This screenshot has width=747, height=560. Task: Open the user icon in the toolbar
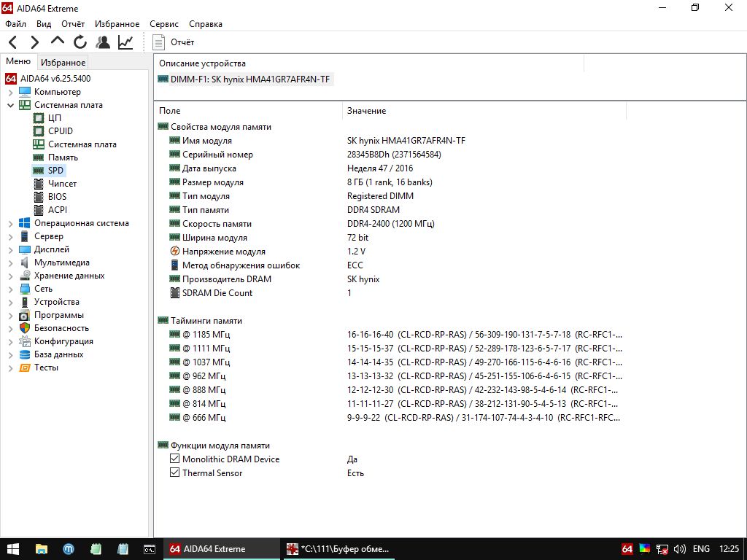[x=102, y=42]
